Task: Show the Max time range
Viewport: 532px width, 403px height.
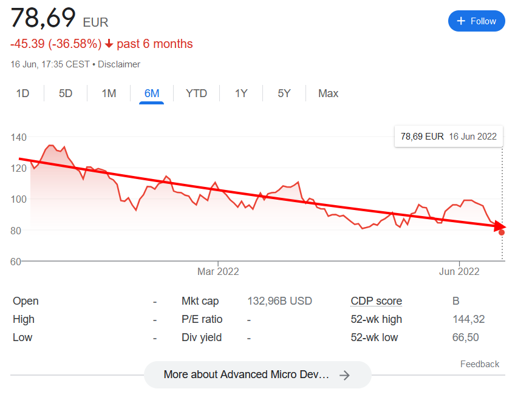Action: point(329,93)
